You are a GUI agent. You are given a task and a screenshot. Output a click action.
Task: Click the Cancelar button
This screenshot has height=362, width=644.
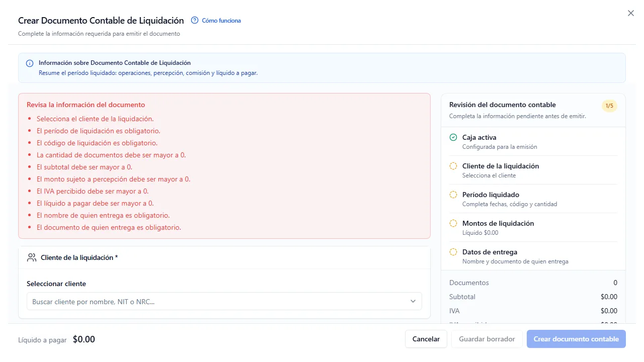click(x=426, y=339)
